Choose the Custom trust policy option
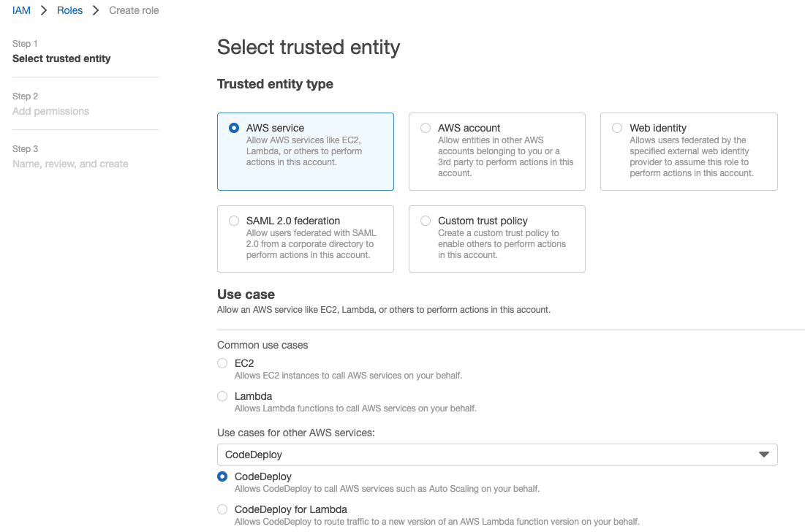 [426, 220]
